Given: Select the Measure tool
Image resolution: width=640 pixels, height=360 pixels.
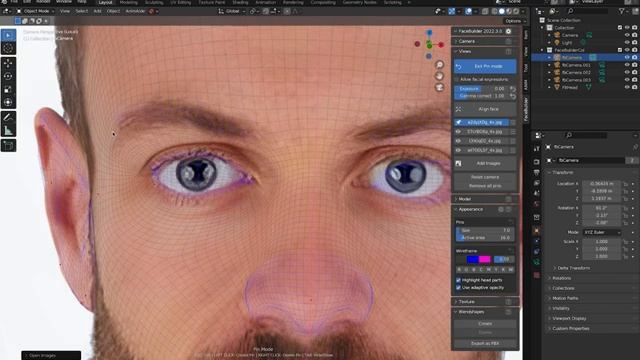Looking at the screenshot, I should point(8,131).
